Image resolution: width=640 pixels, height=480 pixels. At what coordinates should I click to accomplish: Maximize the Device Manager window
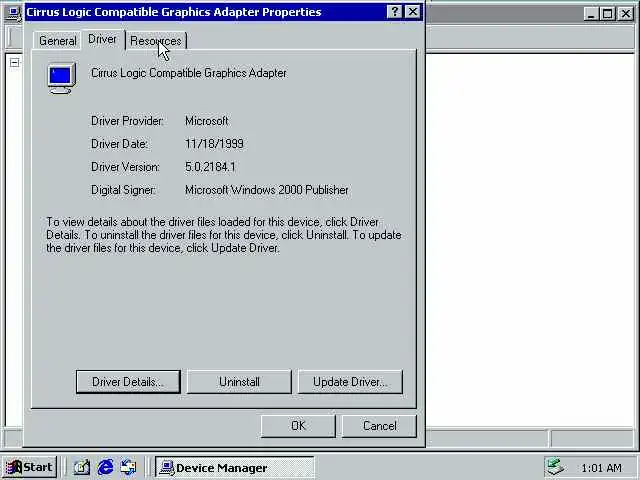pos(607,14)
